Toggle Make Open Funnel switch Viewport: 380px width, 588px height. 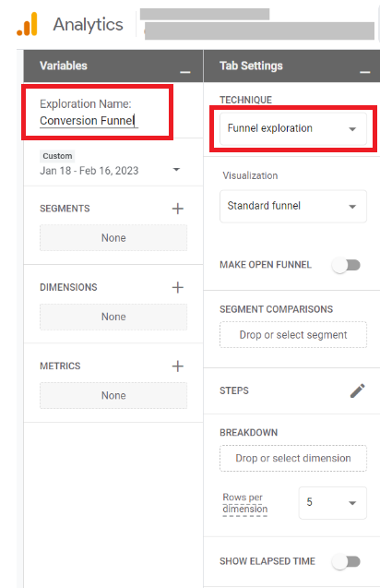tap(346, 265)
